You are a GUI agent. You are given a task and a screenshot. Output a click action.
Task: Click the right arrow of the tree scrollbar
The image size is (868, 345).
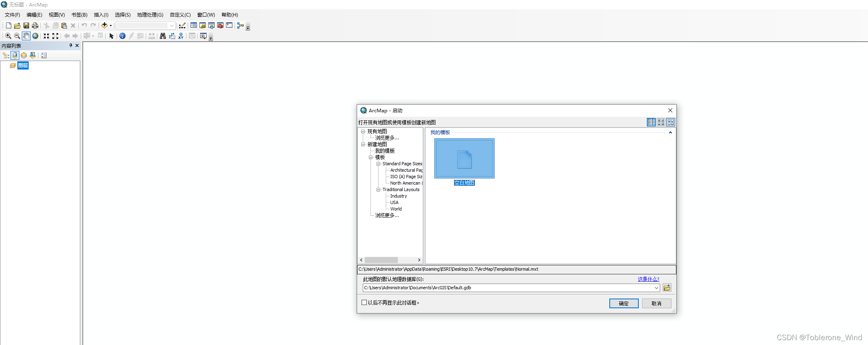pyautogui.click(x=419, y=260)
